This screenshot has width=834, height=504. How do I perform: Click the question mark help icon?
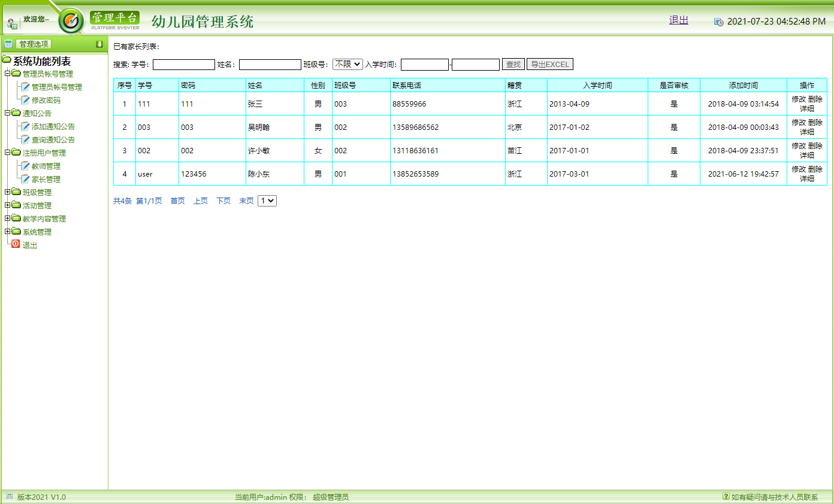click(x=726, y=496)
